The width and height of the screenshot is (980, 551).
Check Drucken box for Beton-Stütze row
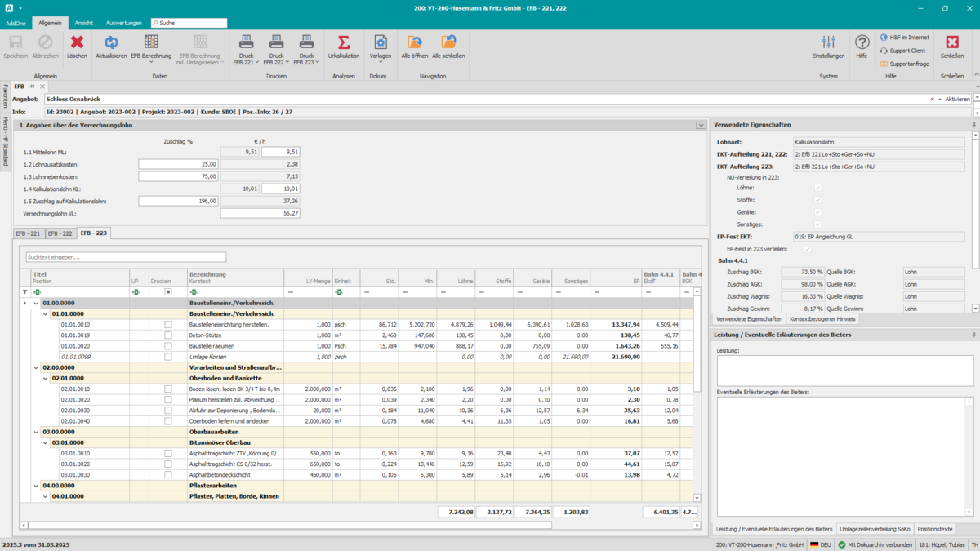[168, 335]
